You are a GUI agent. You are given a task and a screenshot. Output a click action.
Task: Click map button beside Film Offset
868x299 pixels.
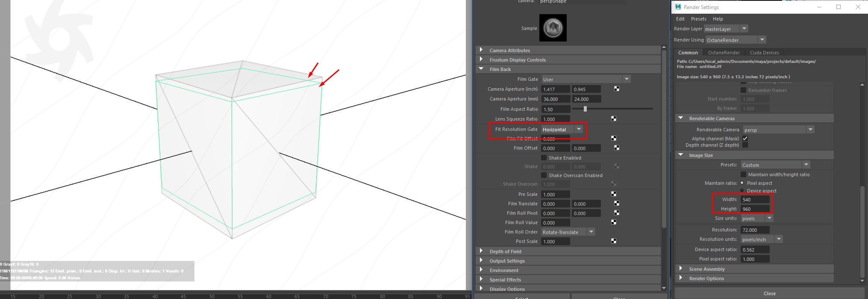[x=617, y=148]
